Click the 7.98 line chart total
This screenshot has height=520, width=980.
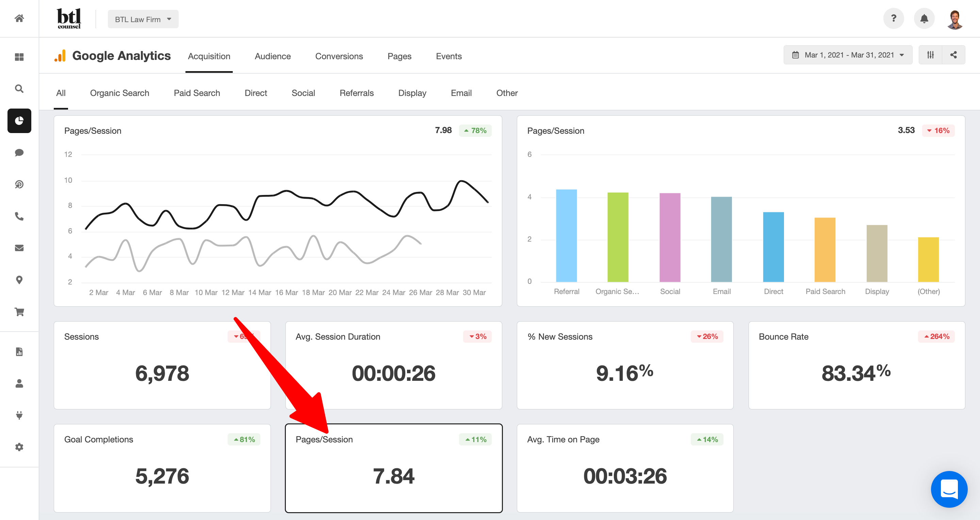[x=443, y=130]
